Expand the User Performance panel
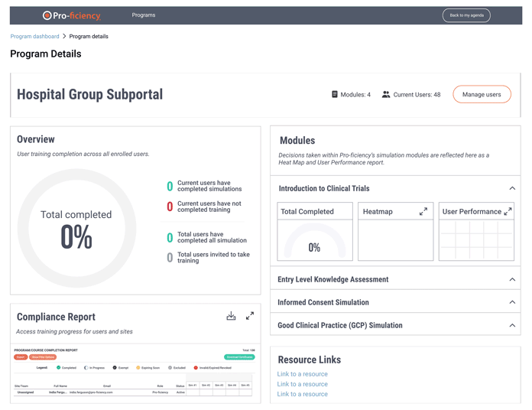 [x=508, y=212]
